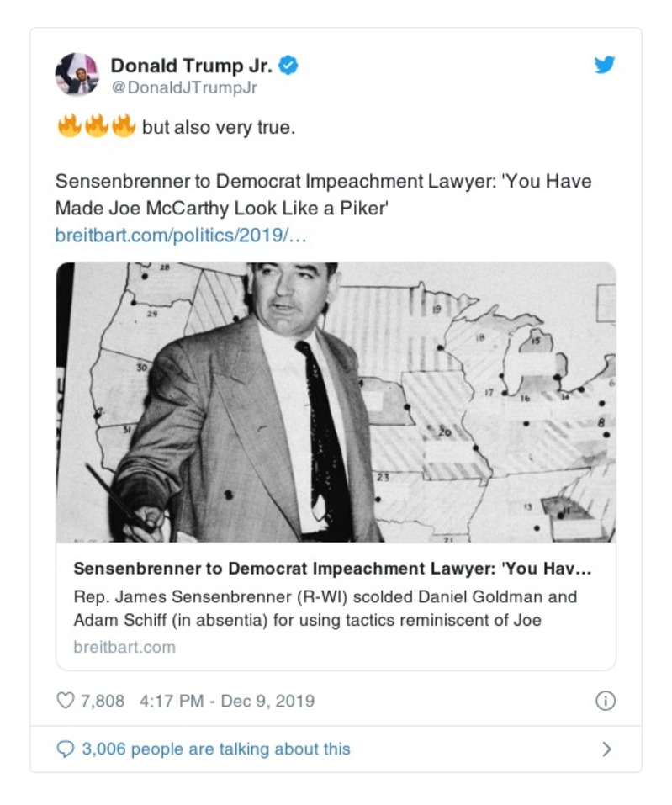The width and height of the screenshot is (672, 805).
Task: Open the profile avatar photo
Action: (x=77, y=74)
